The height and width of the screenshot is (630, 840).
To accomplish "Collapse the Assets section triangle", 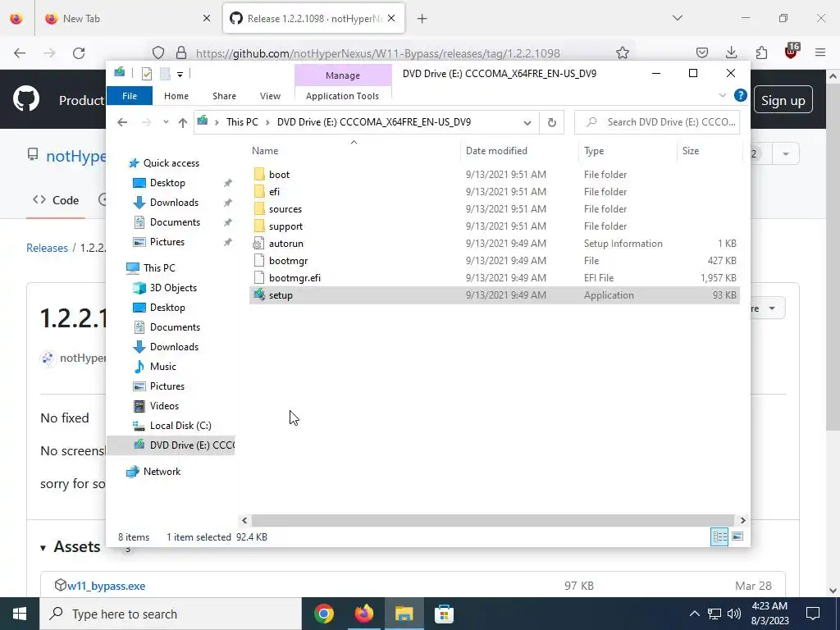I will (x=43, y=548).
